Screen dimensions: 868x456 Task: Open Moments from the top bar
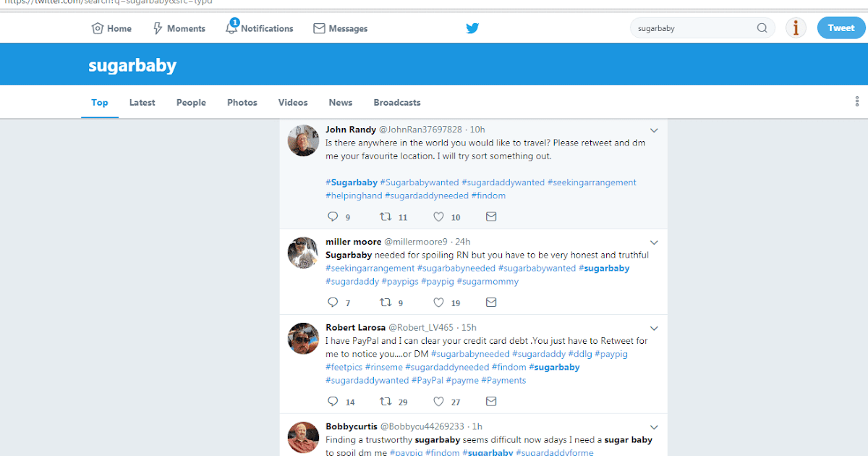(179, 28)
